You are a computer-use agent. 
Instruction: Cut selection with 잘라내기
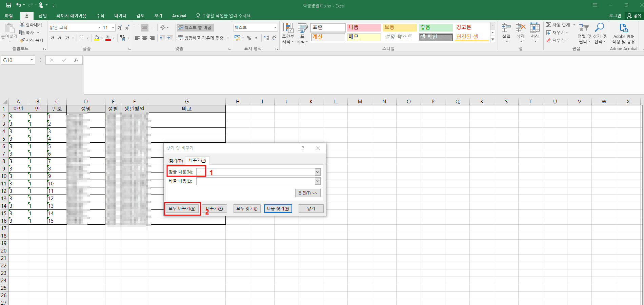[31, 25]
